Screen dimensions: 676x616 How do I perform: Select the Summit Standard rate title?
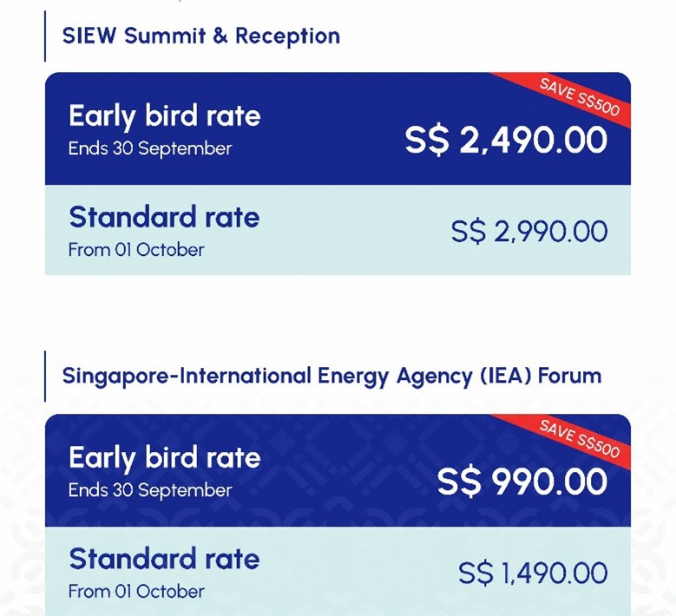coord(164,216)
